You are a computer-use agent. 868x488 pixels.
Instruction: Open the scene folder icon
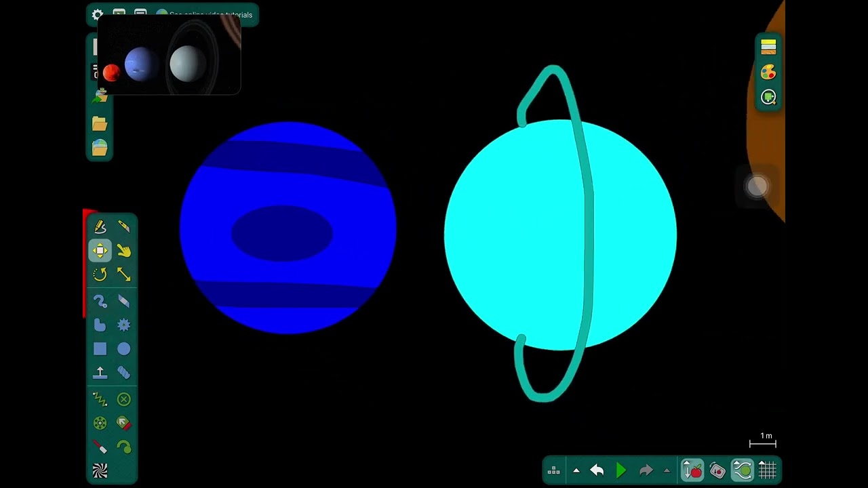point(100,123)
